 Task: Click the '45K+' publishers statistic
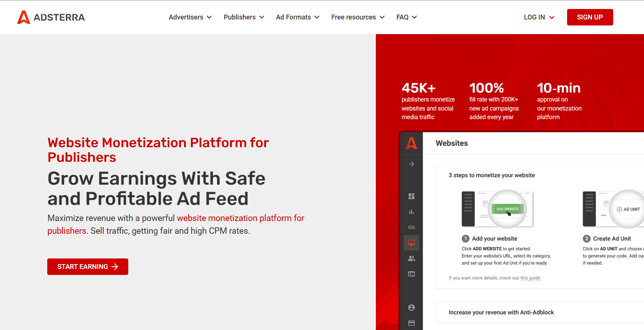pos(419,88)
